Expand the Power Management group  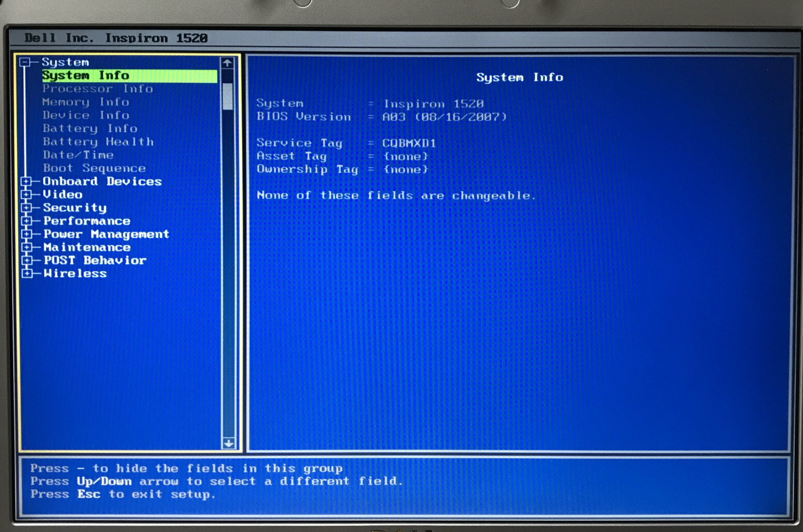coord(26,234)
